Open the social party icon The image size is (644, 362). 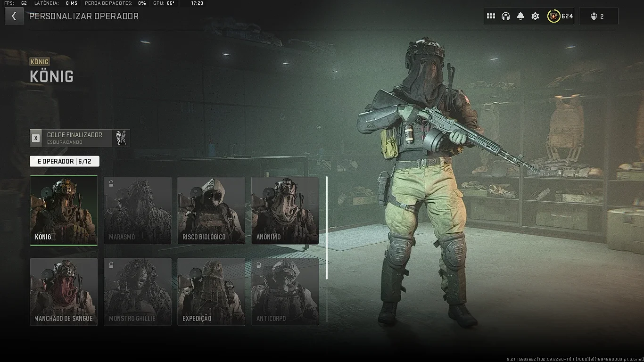(594, 16)
